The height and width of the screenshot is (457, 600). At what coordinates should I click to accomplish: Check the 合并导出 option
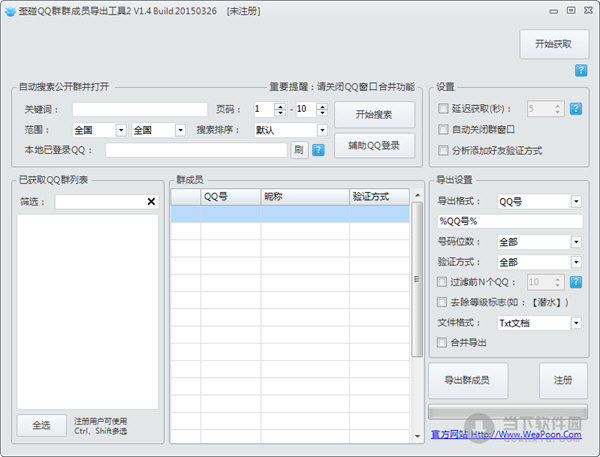click(442, 342)
